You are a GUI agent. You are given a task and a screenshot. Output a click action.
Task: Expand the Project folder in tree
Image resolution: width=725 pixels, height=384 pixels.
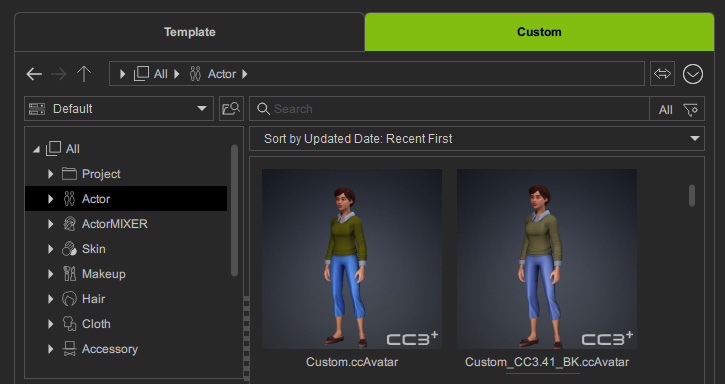point(50,174)
